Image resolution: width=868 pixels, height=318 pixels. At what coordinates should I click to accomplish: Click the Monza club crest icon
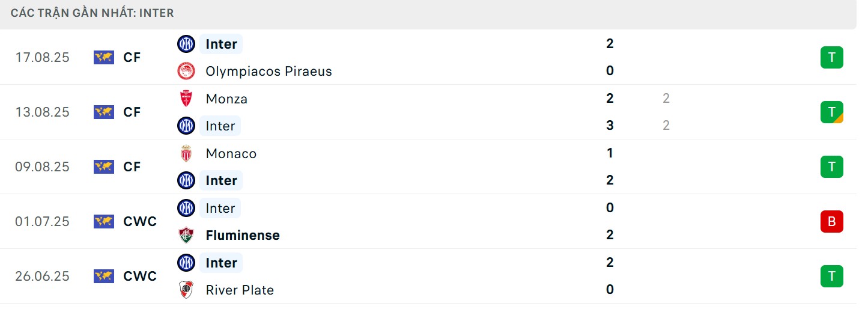(x=186, y=99)
